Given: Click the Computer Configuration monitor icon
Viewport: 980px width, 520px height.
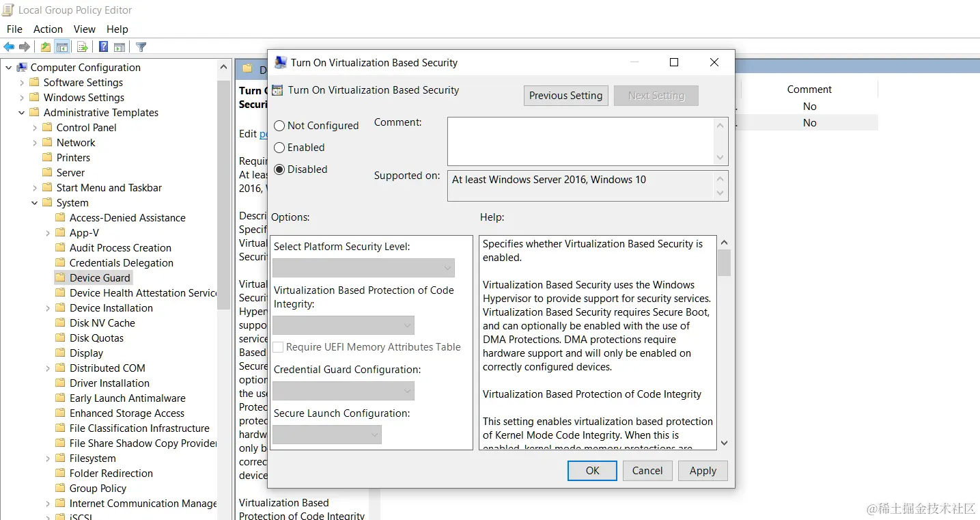Looking at the screenshot, I should click(x=22, y=68).
